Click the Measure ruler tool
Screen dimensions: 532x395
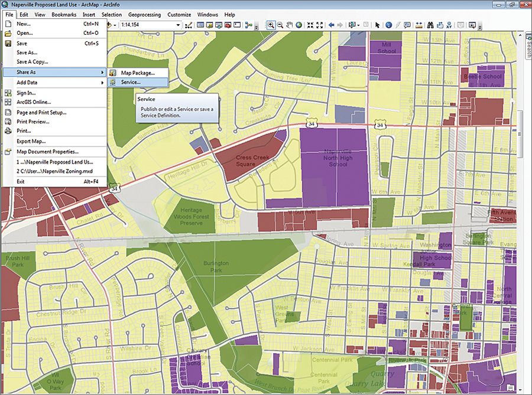[x=419, y=25]
